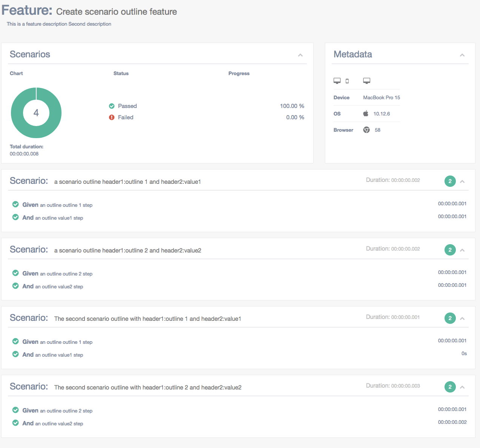Click title 'The second scenario outline with header1:outline 2'
This screenshot has height=448, width=480.
pos(148,388)
